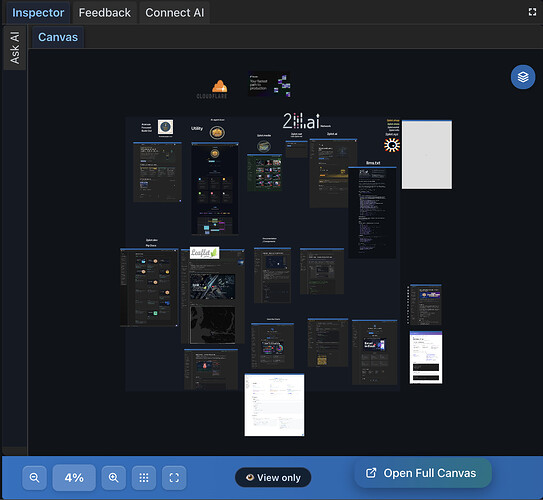Switch to the Feedback tab

(x=105, y=13)
